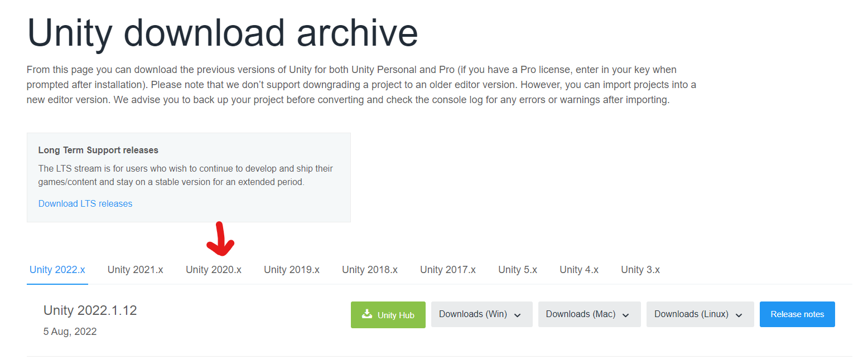Open the Unity 5.x tab
Image resolution: width=868 pixels, height=360 pixels.
click(x=518, y=270)
